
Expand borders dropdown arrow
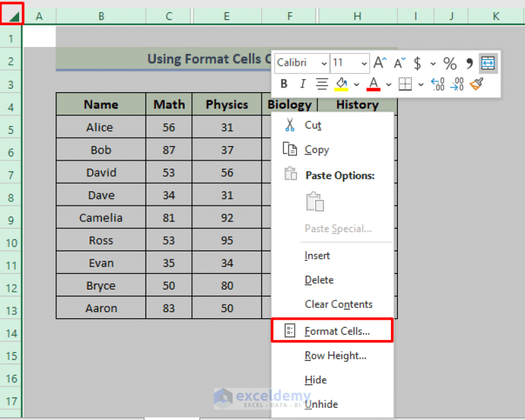pos(421,85)
